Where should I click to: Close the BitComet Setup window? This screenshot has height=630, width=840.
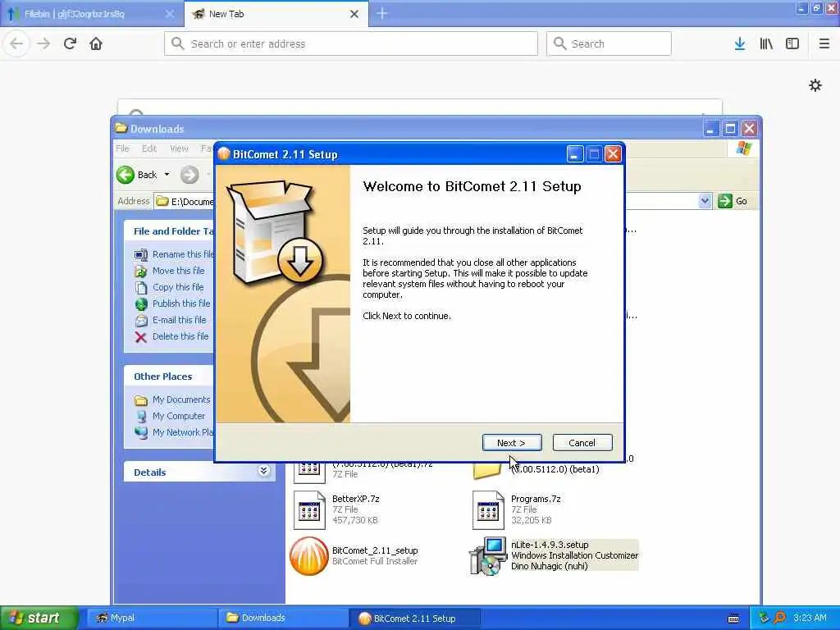click(x=613, y=154)
